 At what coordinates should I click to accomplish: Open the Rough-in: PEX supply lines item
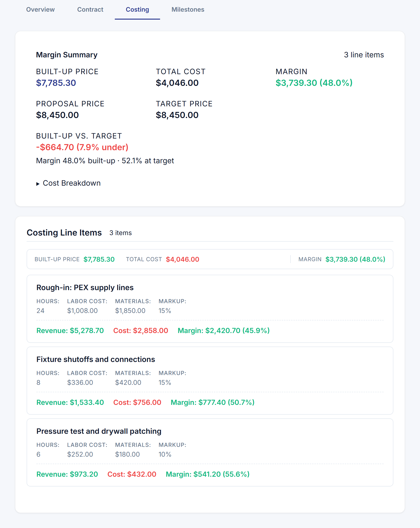(85, 288)
